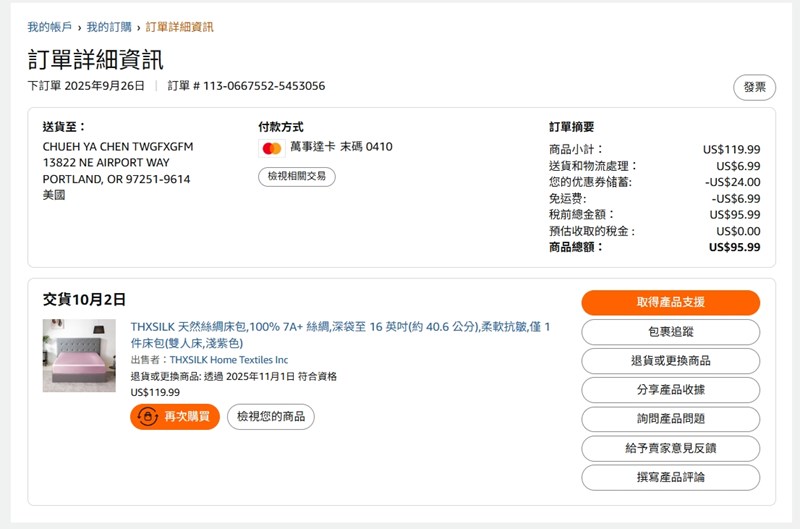The image size is (800, 529).
Task: Click 檢視相關交易 button
Action: (296, 177)
